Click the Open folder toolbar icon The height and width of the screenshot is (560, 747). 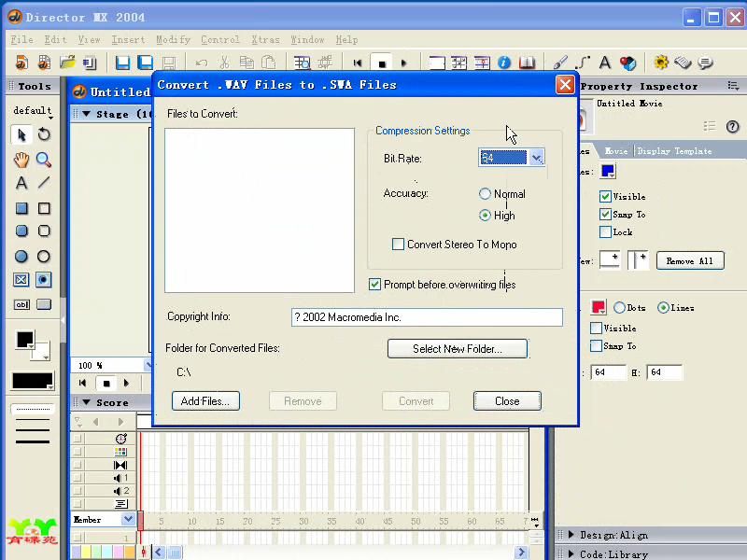point(67,63)
